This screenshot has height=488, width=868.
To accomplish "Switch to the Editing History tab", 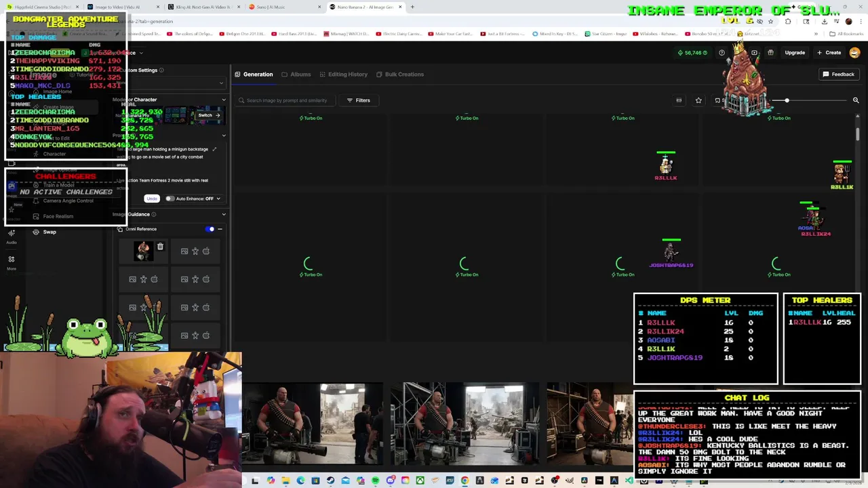I will tap(343, 75).
